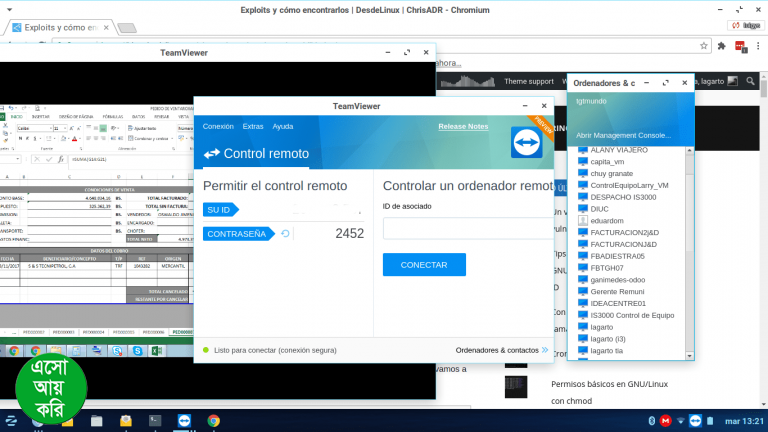Click the TeamViewer logo in the banner
The image size is (768, 432).
526,142
